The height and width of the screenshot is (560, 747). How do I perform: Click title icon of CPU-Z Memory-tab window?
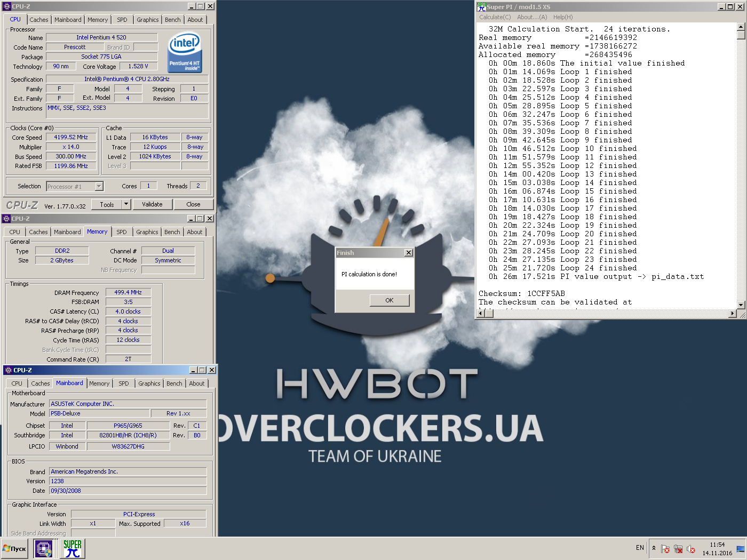[6, 219]
